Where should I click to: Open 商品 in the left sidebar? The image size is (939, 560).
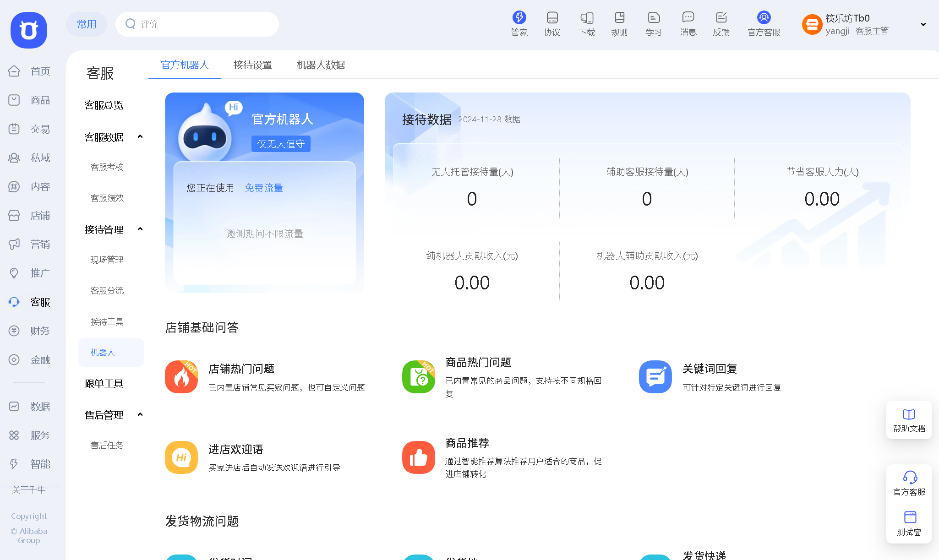(29, 100)
